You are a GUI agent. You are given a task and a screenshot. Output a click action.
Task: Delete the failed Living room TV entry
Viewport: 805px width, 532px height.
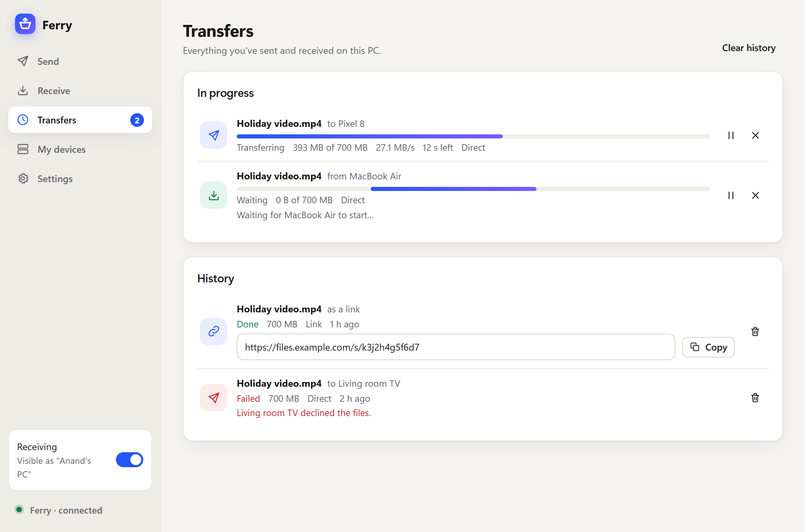coord(755,398)
